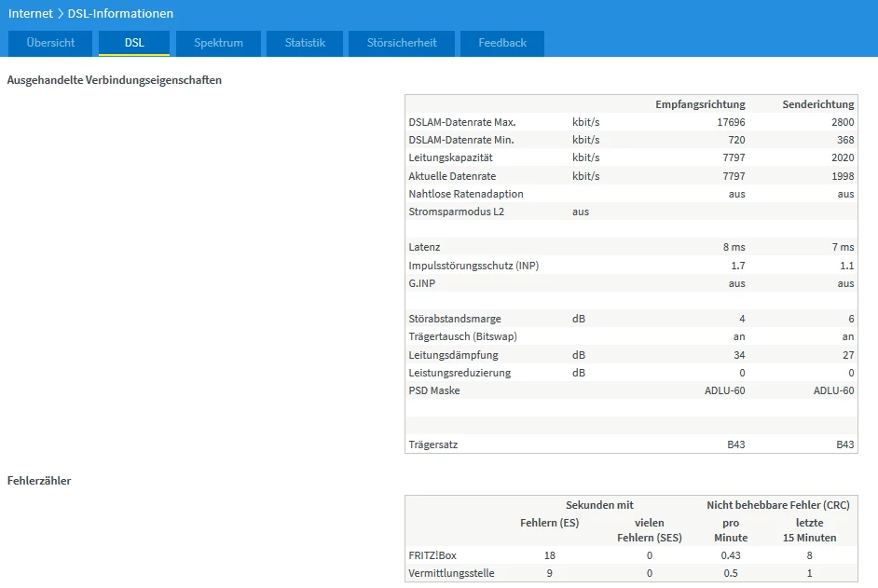Screen dimensions: 878x588
Task: Select the Impulsstörungsschutz (INP) row label
Action: coord(473,266)
